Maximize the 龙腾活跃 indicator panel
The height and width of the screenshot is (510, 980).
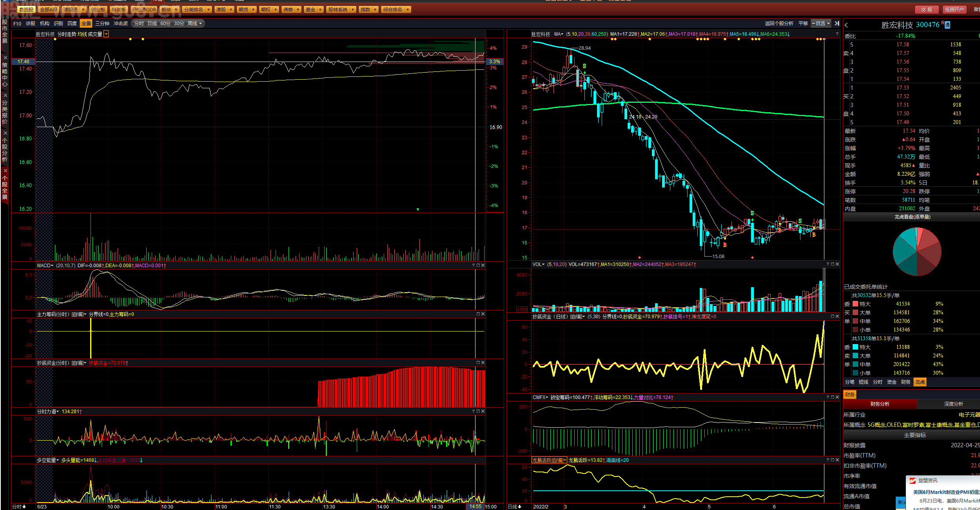pos(833,460)
